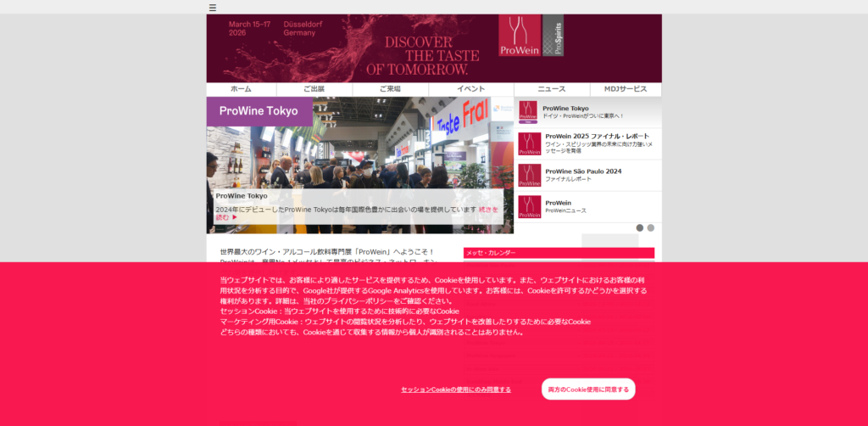Screen dimensions: 868x426
Task: Open the ご出展 menu item
Action: coord(314,89)
